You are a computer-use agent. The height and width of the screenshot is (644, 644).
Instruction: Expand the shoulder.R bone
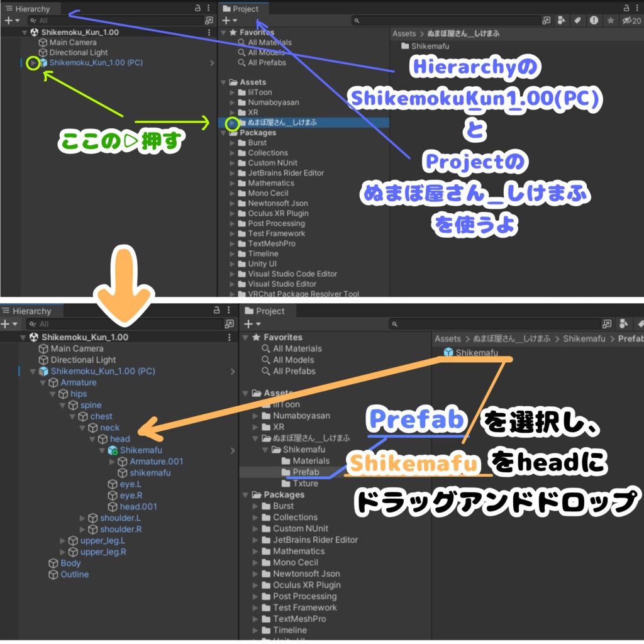[x=82, y=530]
